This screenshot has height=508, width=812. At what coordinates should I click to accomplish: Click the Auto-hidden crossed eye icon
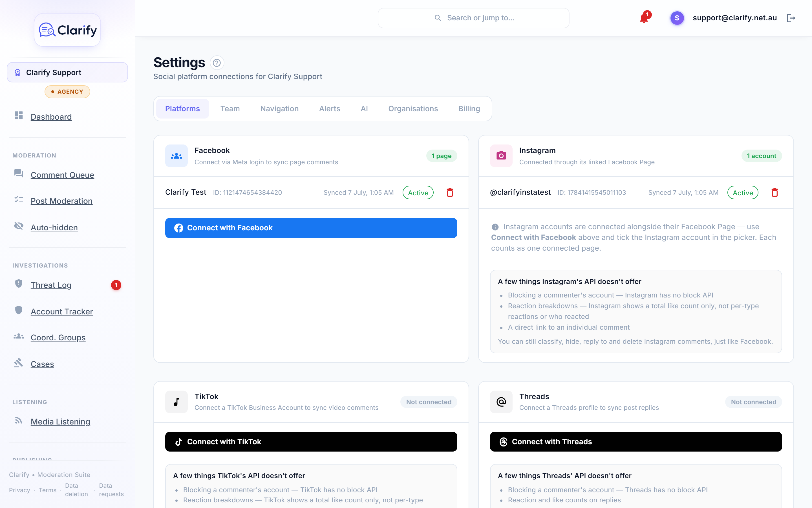pyautogui.click(x=19, y=226)
